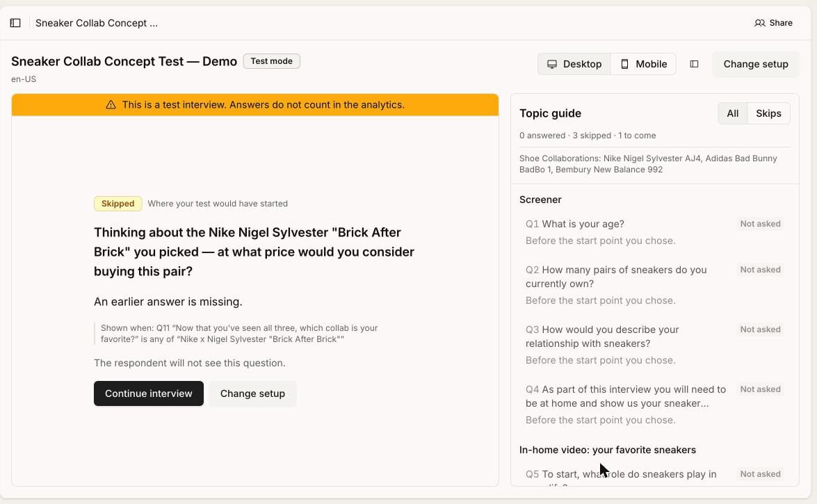Click the Sneaker Collab Concept Test — Demo title
This screenshot has height=504, width=817.
[124, 61]
